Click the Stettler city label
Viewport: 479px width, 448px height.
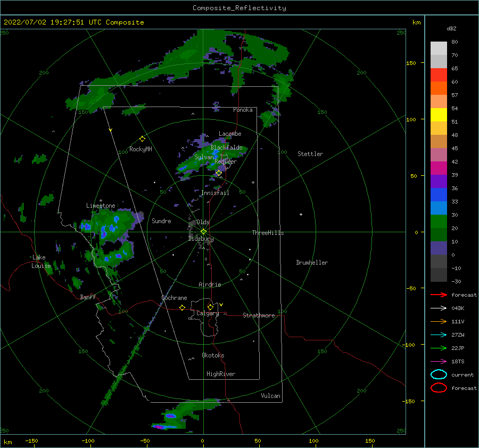tap(310, 154)
